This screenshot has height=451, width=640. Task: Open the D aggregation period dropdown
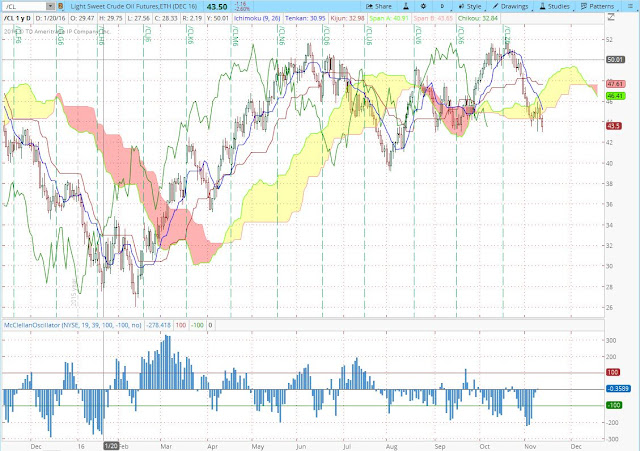(442, 7)
